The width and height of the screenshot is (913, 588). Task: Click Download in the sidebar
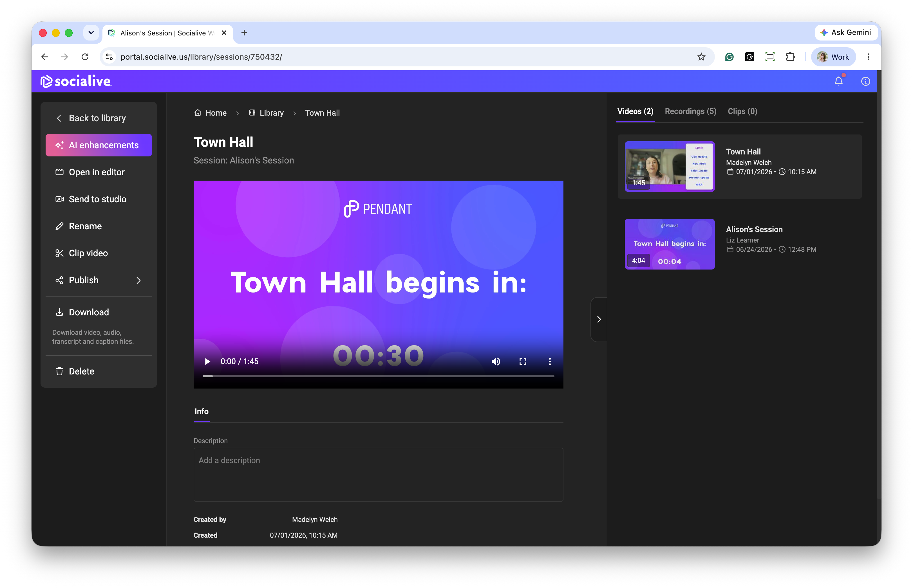(x=99, y=312)
